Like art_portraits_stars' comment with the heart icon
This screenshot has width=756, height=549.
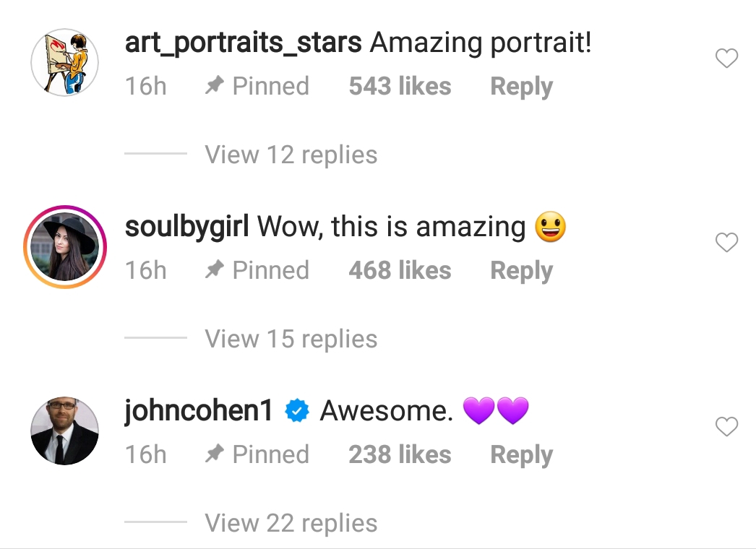pyautogui.click(x=726, y=59)
